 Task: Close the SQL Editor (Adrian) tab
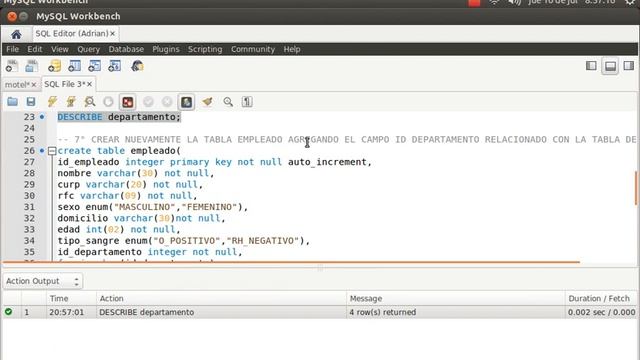tap(113, 34)
